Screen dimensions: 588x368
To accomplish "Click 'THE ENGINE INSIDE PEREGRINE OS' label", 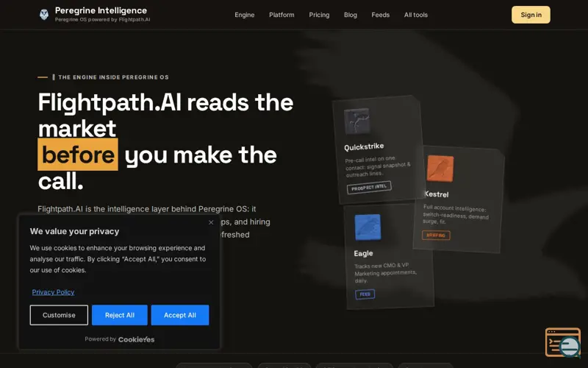I will (113, 77).
